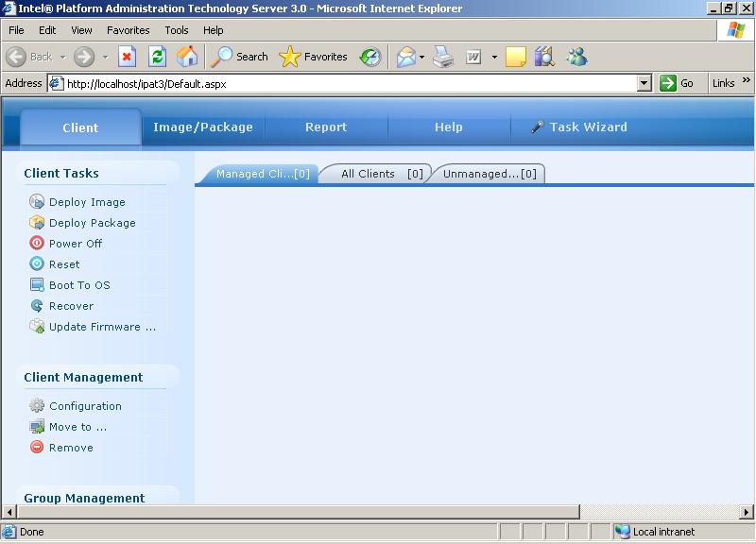756x544 pixels.
Task: Click the red Power Off icon
Action: coord(37,244)
